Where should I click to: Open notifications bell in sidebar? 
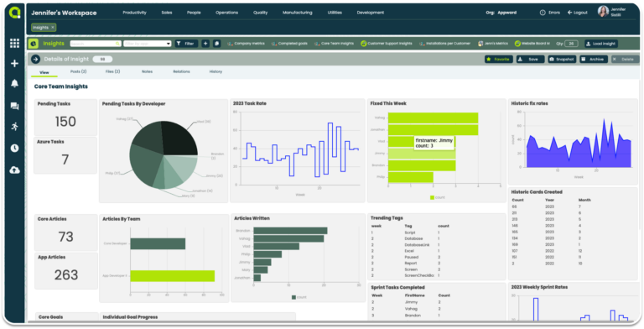click(15, 83)
